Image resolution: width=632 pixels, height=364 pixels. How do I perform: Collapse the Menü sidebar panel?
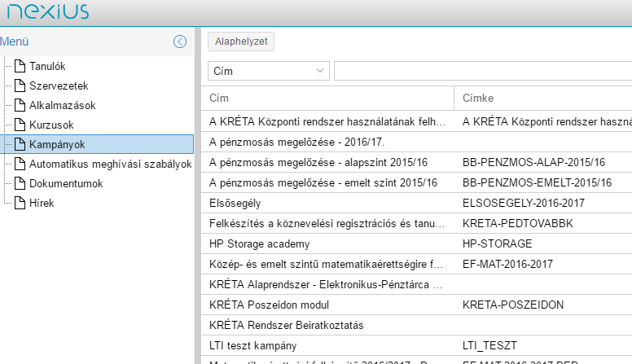[x=180, y=42]
